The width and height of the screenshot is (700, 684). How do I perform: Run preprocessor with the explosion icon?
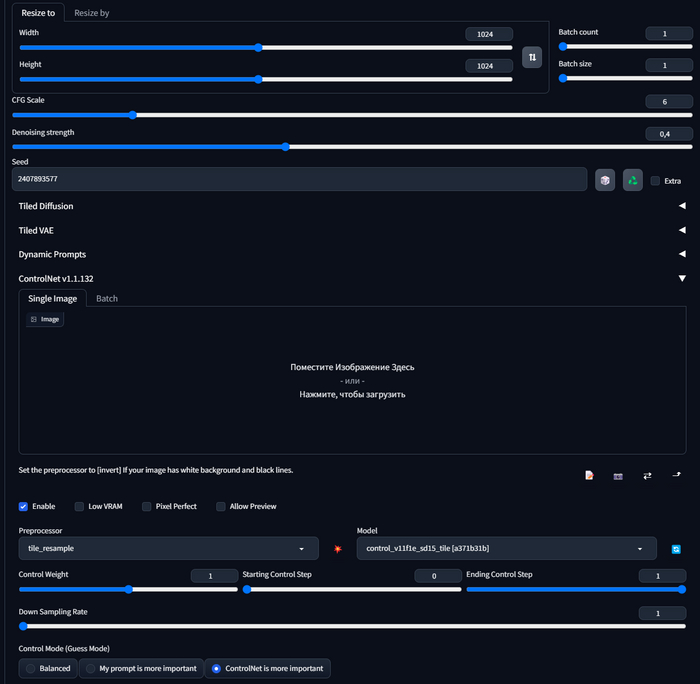click(x=337, y=549)
